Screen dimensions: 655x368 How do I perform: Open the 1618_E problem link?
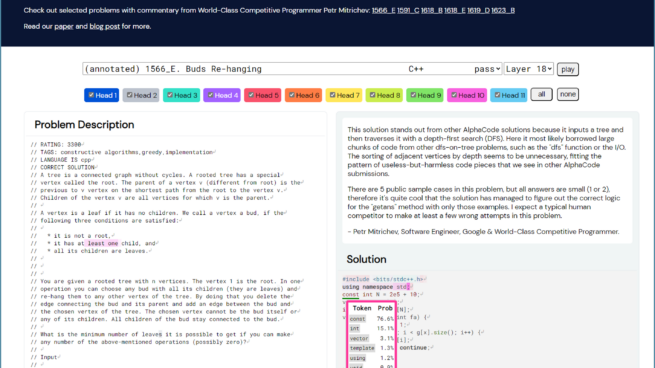point(455,10)
